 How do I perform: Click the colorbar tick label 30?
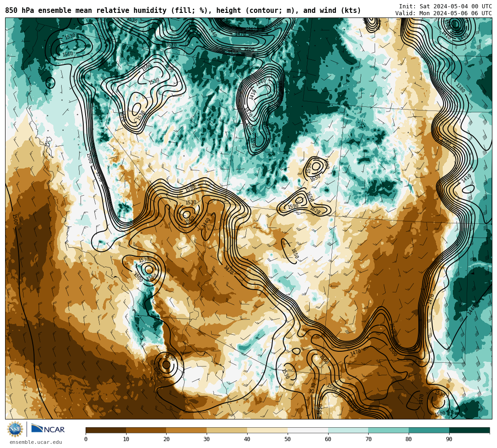point(207,439)
